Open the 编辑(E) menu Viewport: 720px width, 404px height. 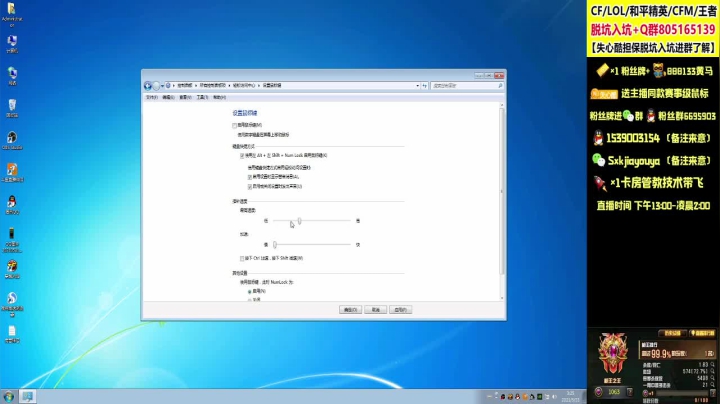click(169, 97)
